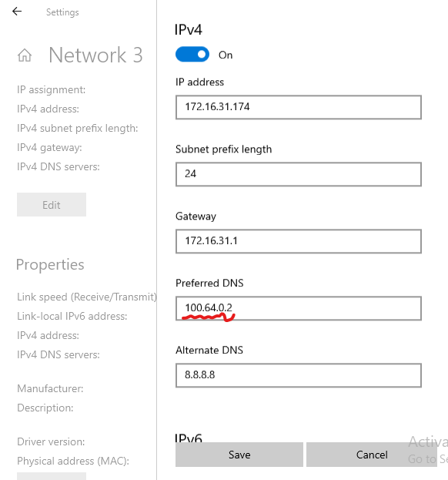The height and width of the screenshot is (480, 448).
Task: Click the IP address input field
Action: tap(299, 107)
